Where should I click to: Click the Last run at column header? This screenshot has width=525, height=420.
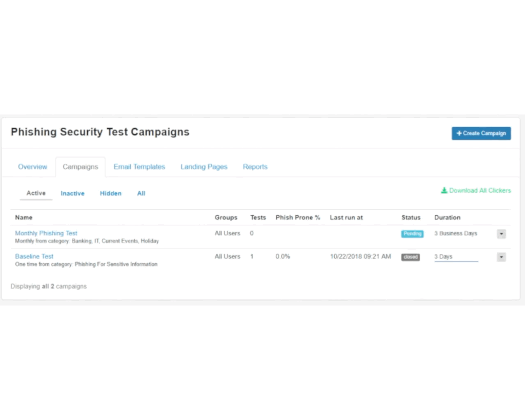(346, 217)
